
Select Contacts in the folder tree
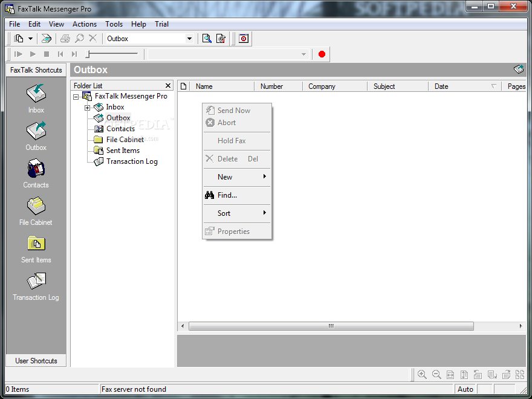pyautogui.click(x=120, y=129)
